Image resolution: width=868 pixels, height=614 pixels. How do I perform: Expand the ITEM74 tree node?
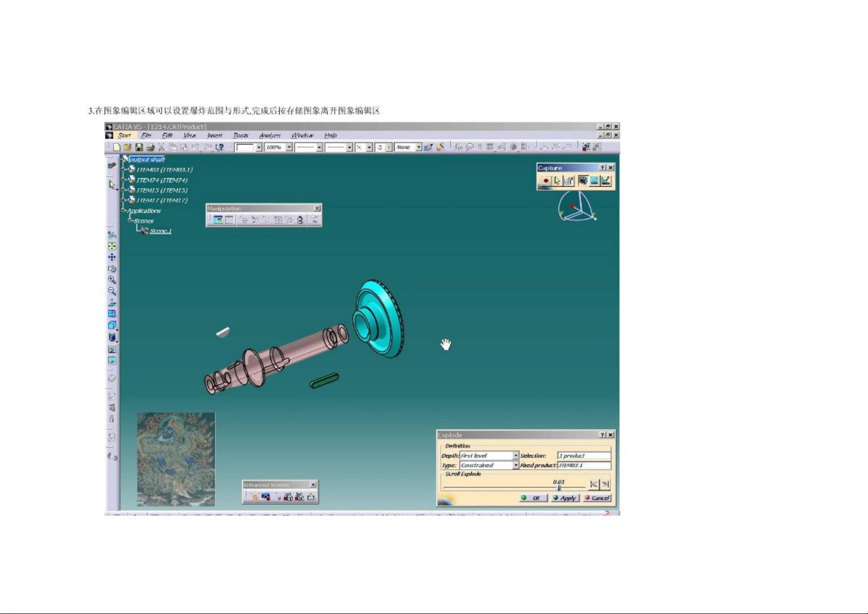click(x=124, y=180)
